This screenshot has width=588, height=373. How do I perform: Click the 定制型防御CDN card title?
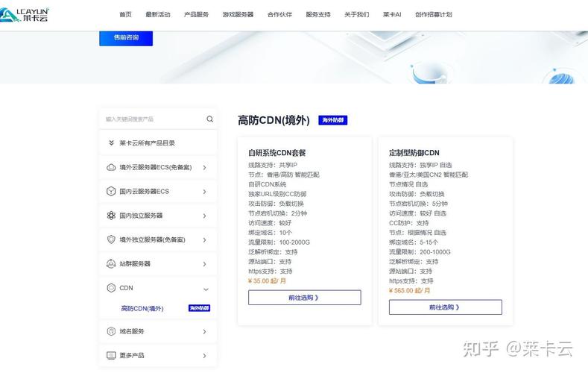tap(414, 153)
